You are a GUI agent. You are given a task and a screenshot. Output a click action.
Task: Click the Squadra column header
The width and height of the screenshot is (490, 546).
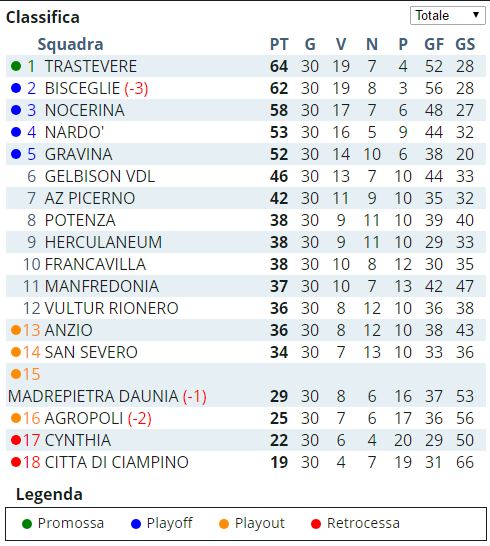(x=70, y=44)
